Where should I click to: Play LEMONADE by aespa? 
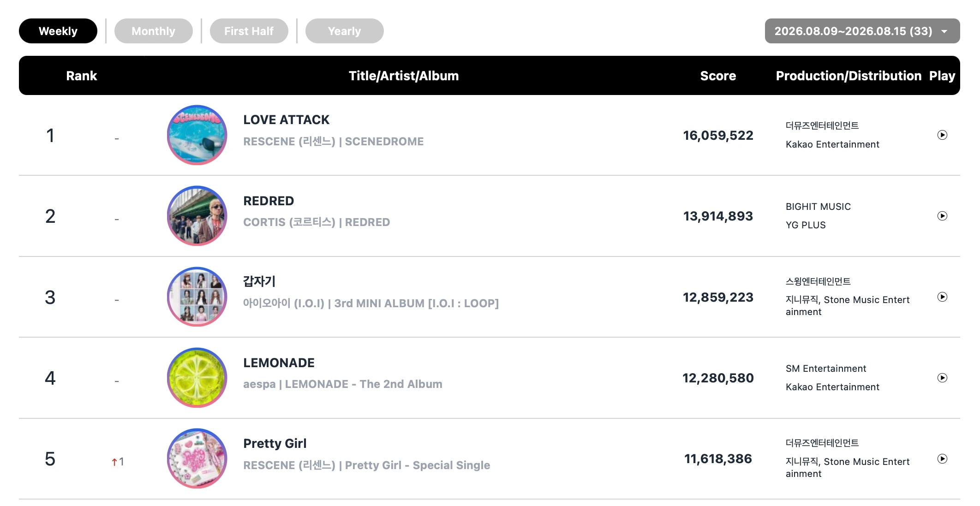(942, 378)
